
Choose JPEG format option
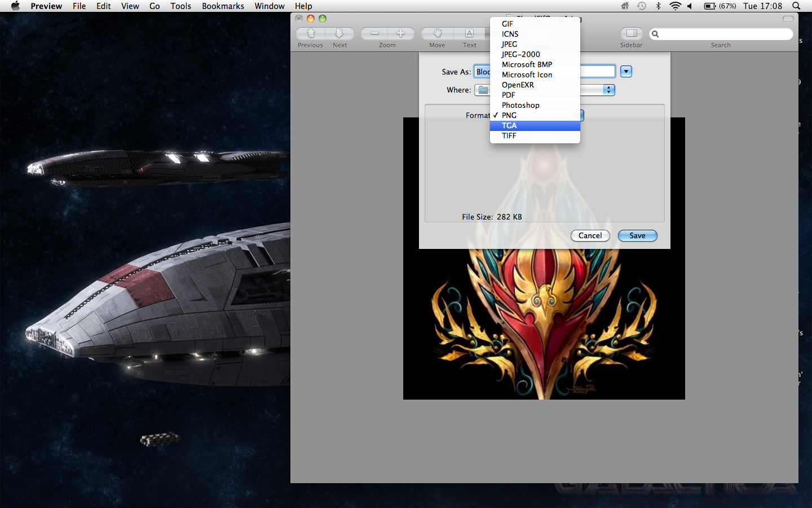pos(535,44)
